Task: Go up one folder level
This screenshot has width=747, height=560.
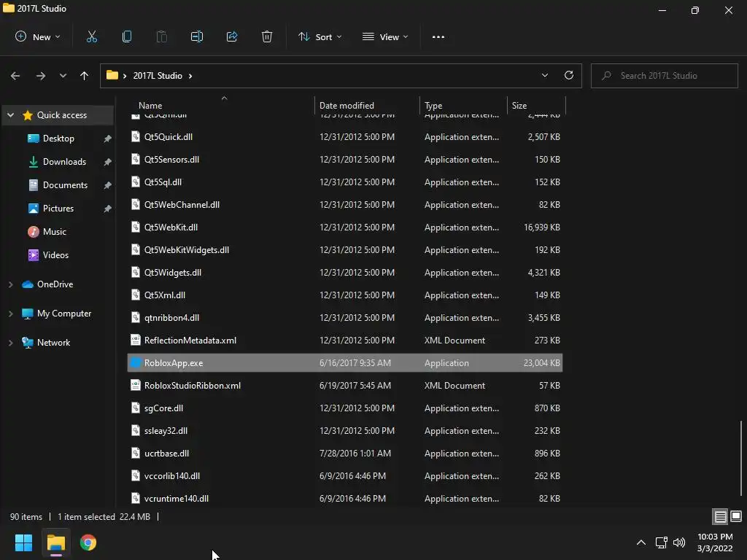Action: tap(85, 76)
